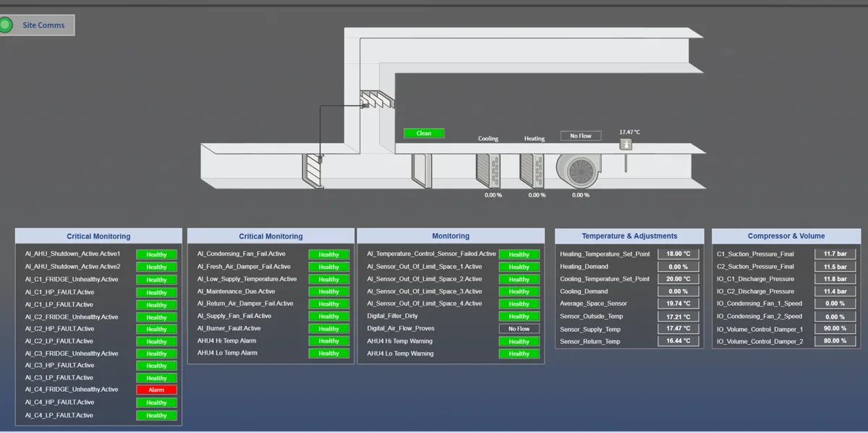This screenshot has width=868, height=433.
Task: Click Healthy status for AI_Sensor_Out_Of_Limit_Space_3.Active
Action: pyautogui.click(x=519, y=292)
